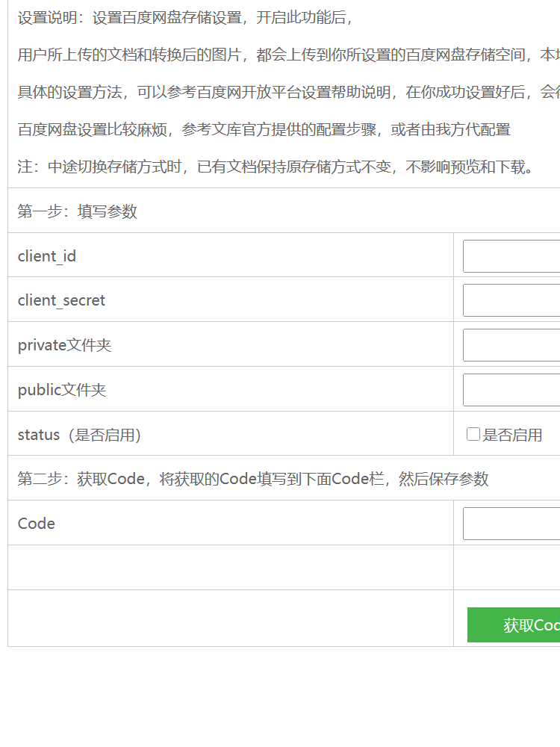Click the client_id input field
Screen dimensions: 560x747
click(511, 256)
